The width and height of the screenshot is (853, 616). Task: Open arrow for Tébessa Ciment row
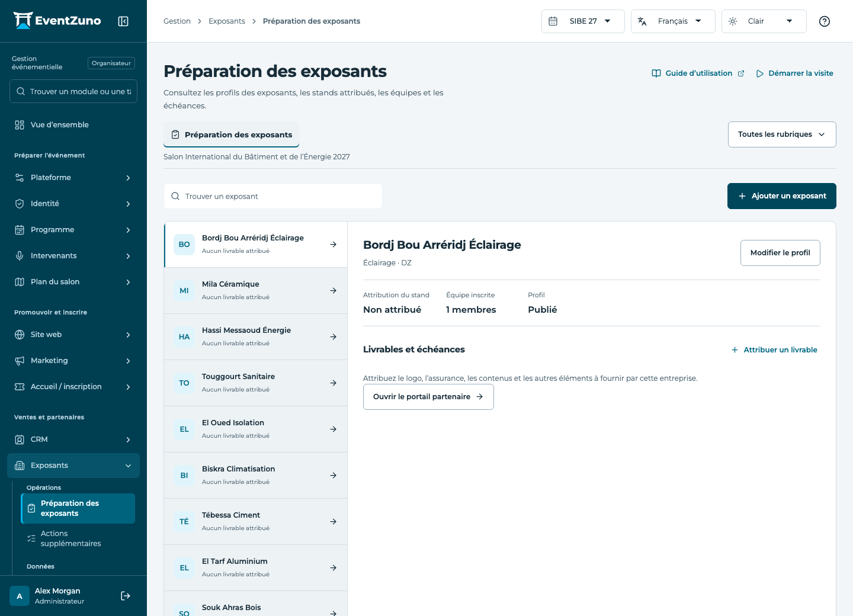pyautogui.click(x=333, y=522)
